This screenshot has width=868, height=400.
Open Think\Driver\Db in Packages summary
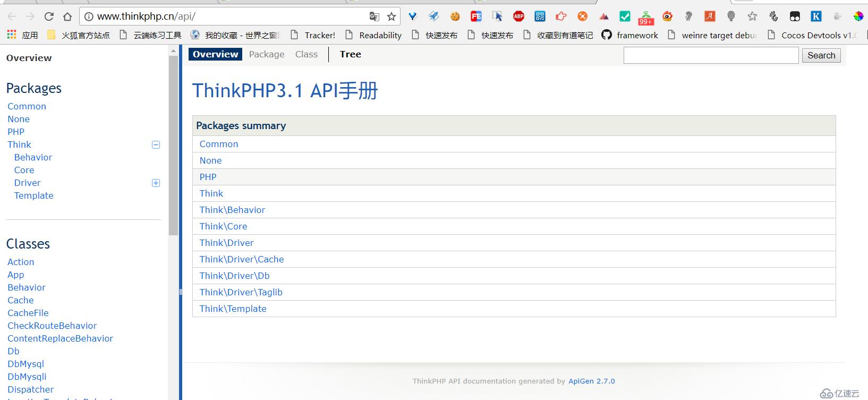(x=234, y=276)
